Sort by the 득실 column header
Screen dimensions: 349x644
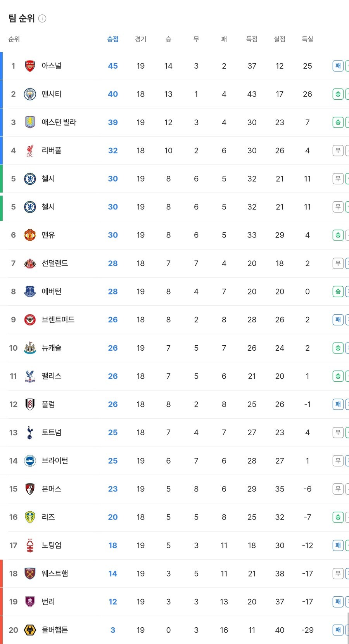pyautogui.click(x=307, y=39)
